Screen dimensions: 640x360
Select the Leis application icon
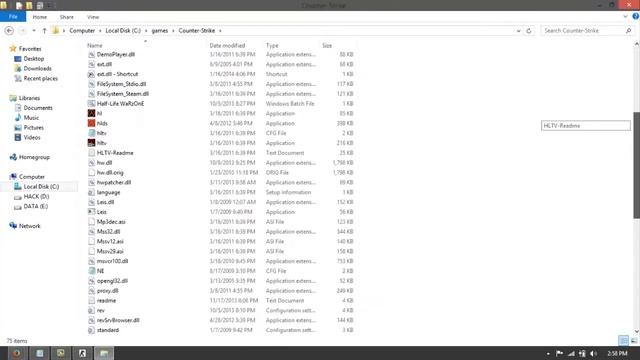[x=91, y=212]
